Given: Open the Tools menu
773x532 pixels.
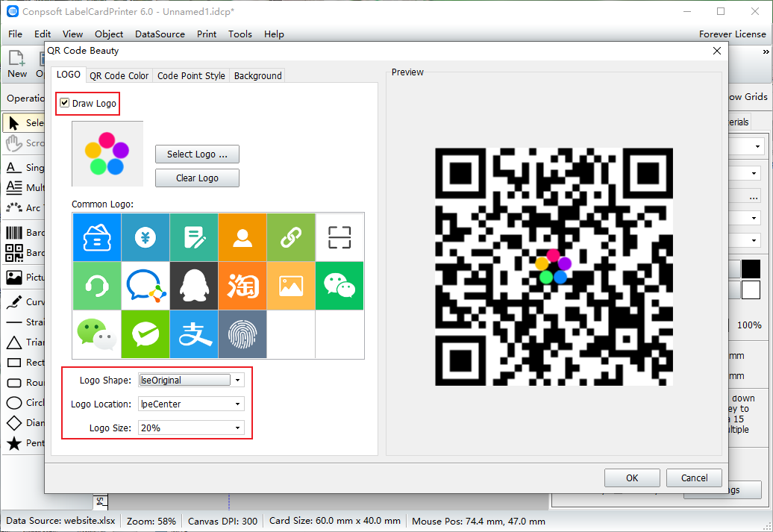Looking at the screenshot, I should [x=240, y=34].
